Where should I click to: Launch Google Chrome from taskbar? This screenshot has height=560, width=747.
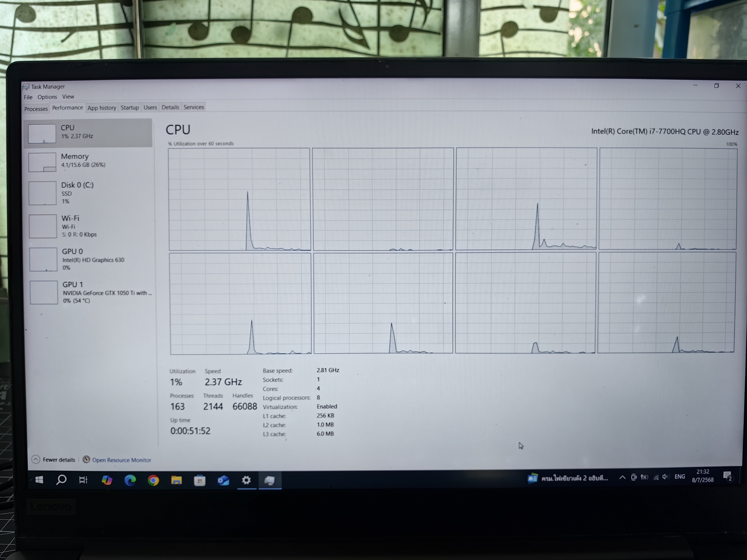153,480
